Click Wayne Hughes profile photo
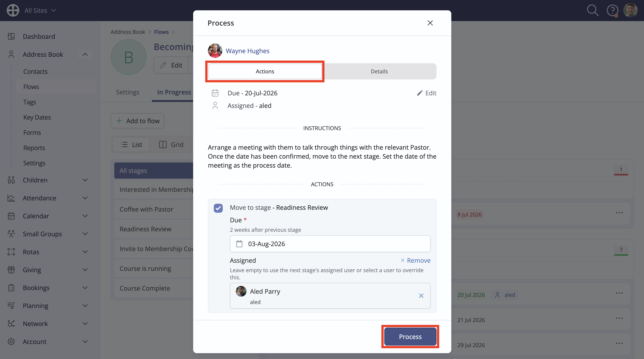Viewport: 644px width, 359px height. pyautogui.click(x=215, y=50)
